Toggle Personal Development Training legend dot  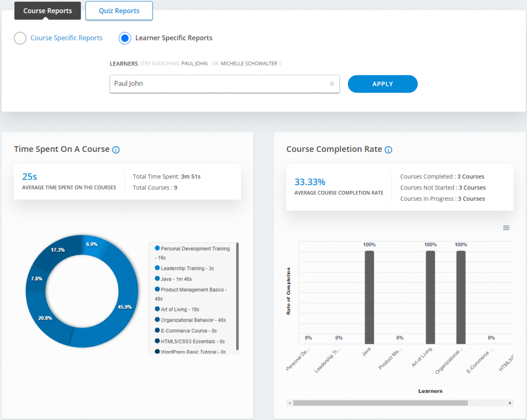(x=157, y=248)
